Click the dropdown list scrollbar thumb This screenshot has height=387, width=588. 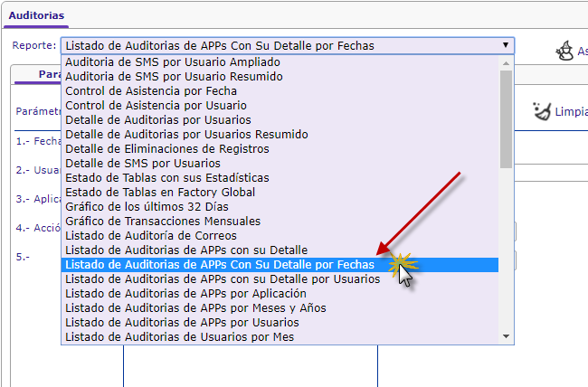[506, 119]
